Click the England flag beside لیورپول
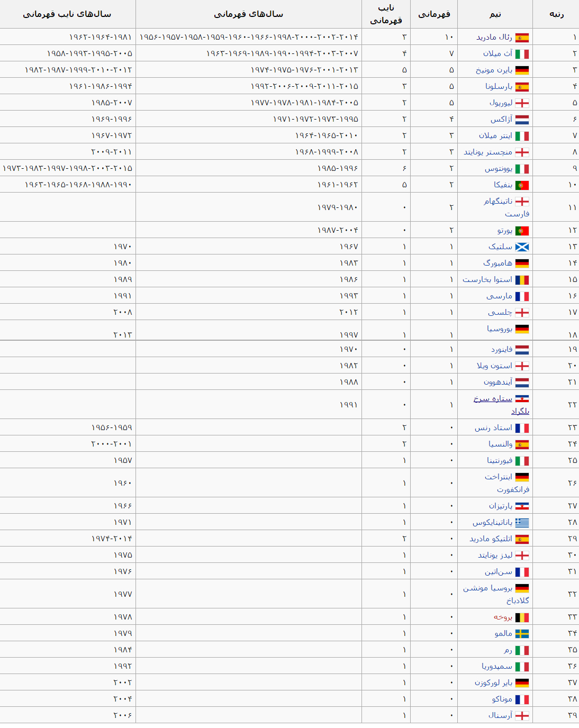Image resolution: width=579 pixels, height=728 pixels. pos(522,103)
